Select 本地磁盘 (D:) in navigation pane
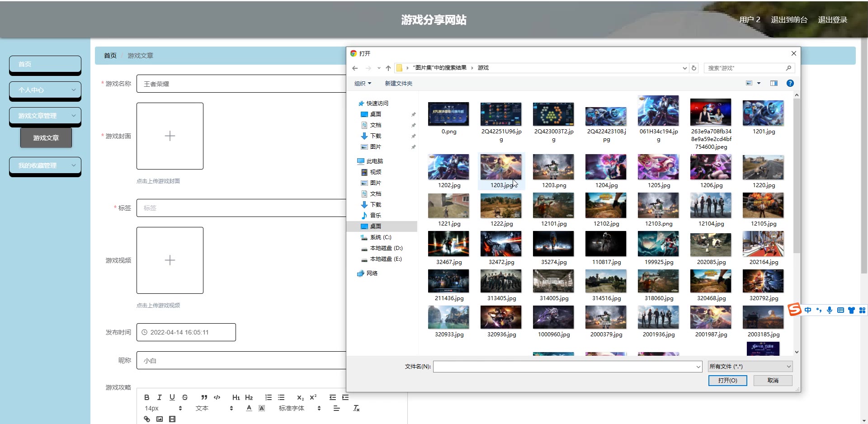The width and height of the screenshot is (868, 424). point(386,248)
